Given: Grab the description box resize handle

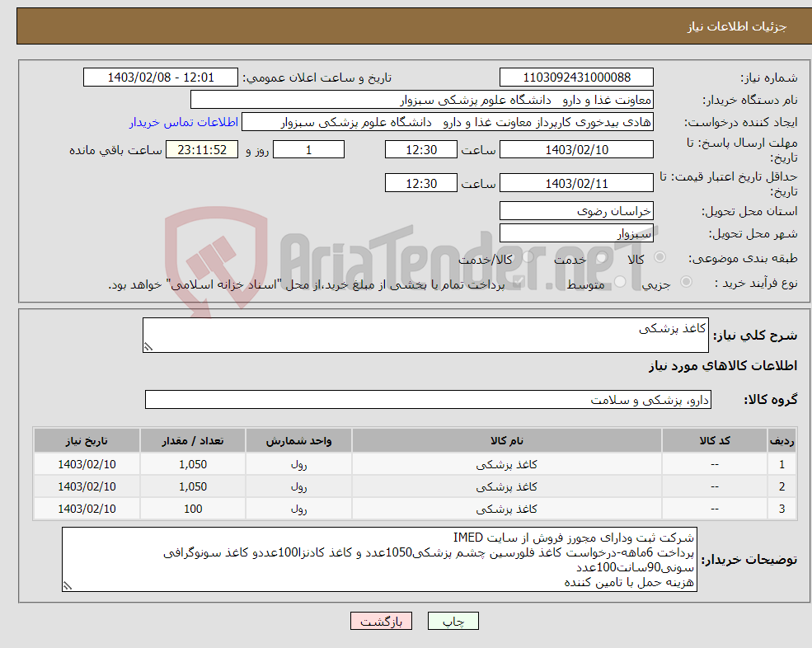Looking at the screenshot, I should [148, 347].
